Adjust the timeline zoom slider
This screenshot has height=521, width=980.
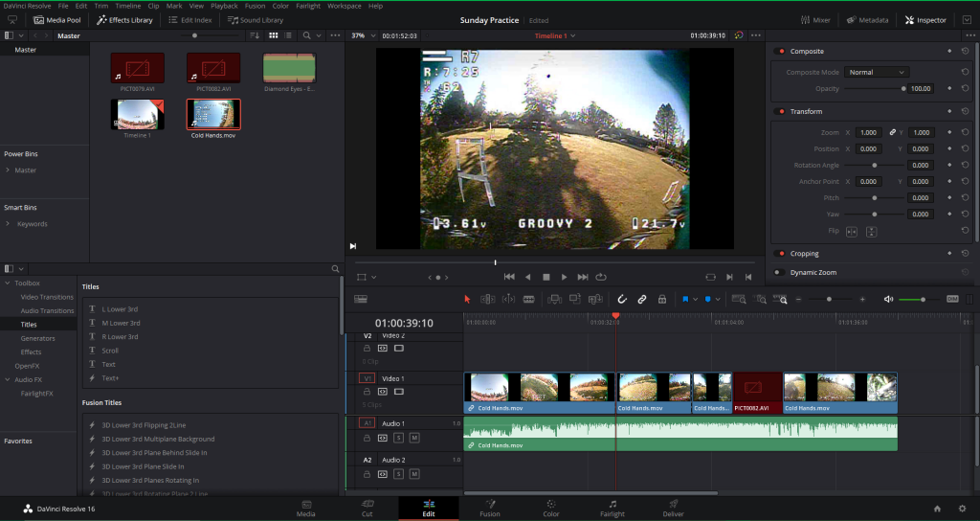830,300
